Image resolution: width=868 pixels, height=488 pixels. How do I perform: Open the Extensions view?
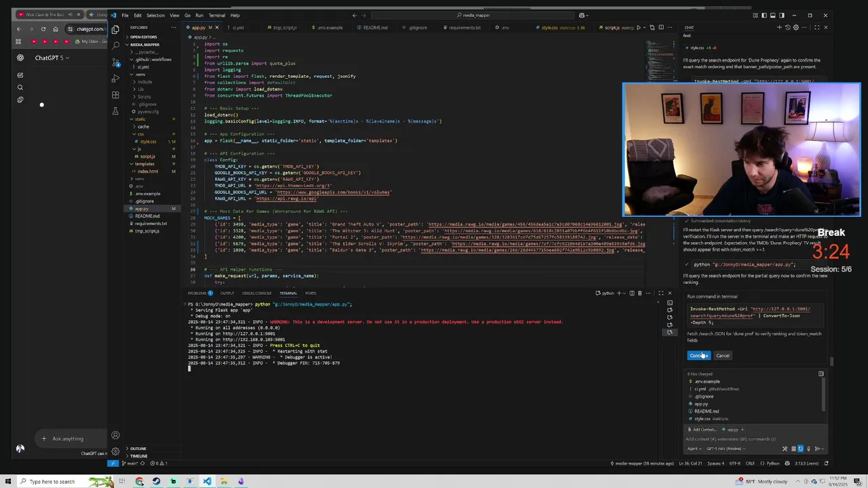[x=115, y=95]
